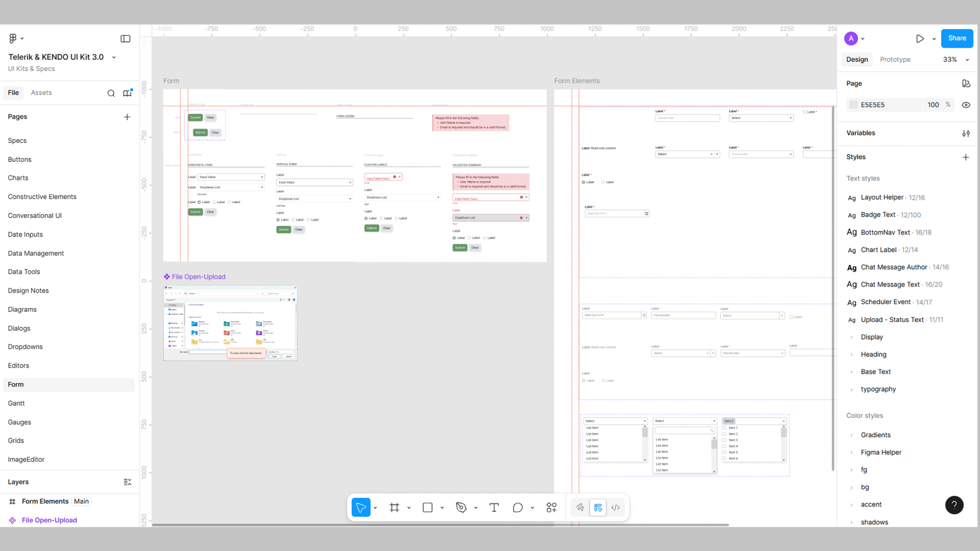980x551 pixels.
Task: Activate the Design mode toolbar toggle
Action: pyautogui.click(x=598, y=507)
